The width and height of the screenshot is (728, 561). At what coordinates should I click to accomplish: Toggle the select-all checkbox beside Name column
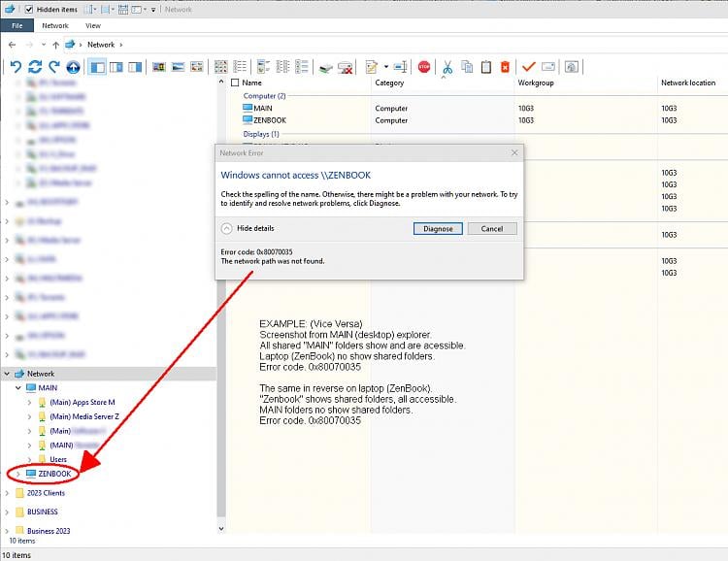pos(234,83)
